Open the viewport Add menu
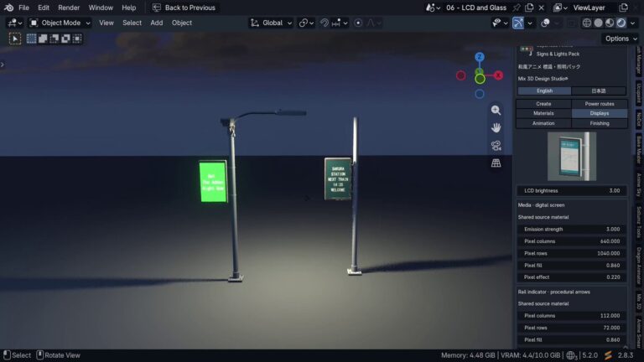644x362 pixels. pyautogui.click(x=157, y=23)
